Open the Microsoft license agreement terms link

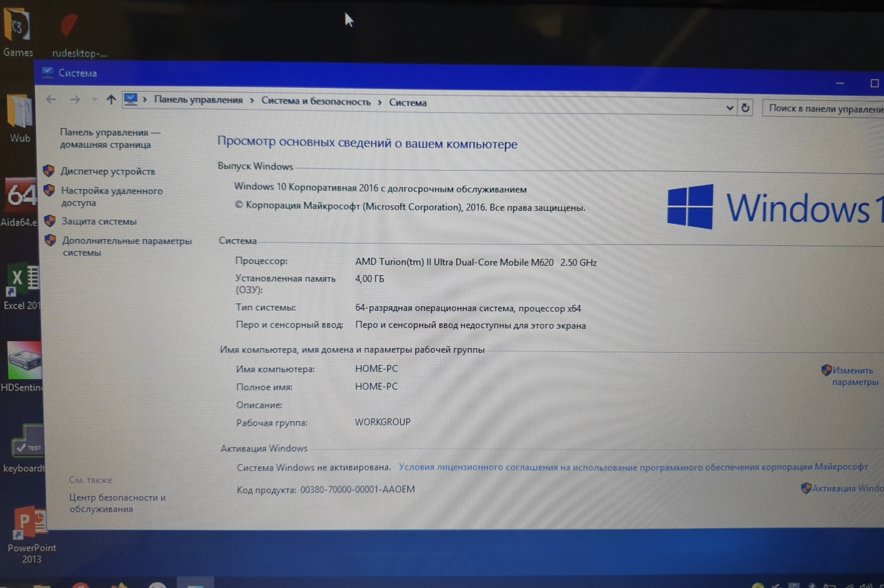pyautogui.click(x=633, y=467)
